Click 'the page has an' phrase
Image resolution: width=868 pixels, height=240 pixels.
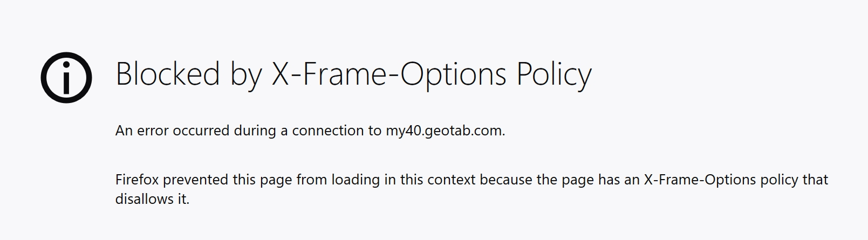[588, 180]
